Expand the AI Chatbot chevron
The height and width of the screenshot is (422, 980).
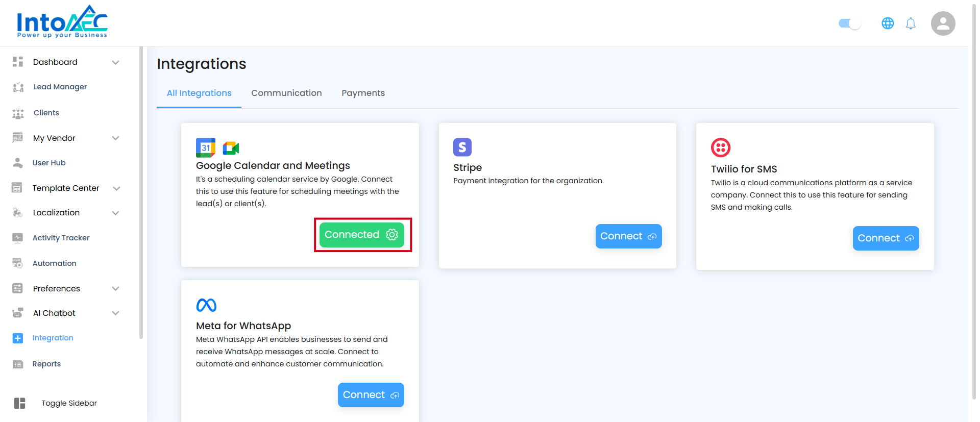pos(116,313)
